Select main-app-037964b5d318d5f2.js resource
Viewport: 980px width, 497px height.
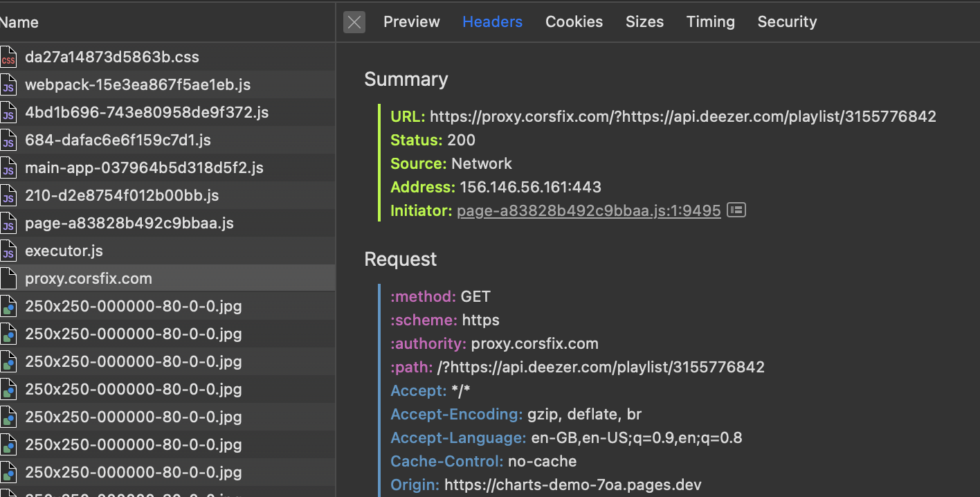click(x=167, y=168)
